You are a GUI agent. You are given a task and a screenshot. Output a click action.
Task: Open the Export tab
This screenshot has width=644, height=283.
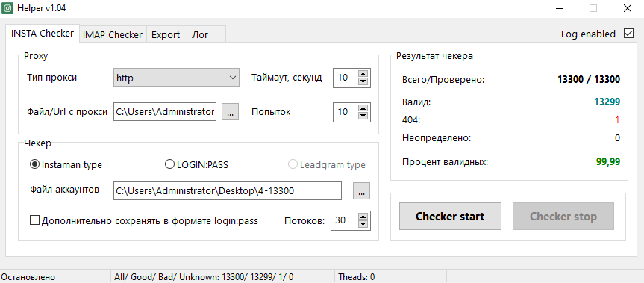tap(166, 34)
